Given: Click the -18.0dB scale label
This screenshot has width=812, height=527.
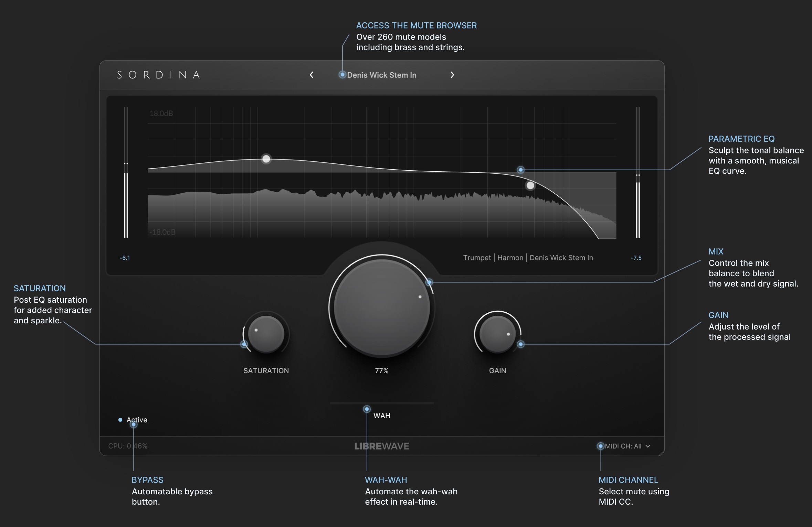Looking at the screenshot, I should click(x=162, y=232).
